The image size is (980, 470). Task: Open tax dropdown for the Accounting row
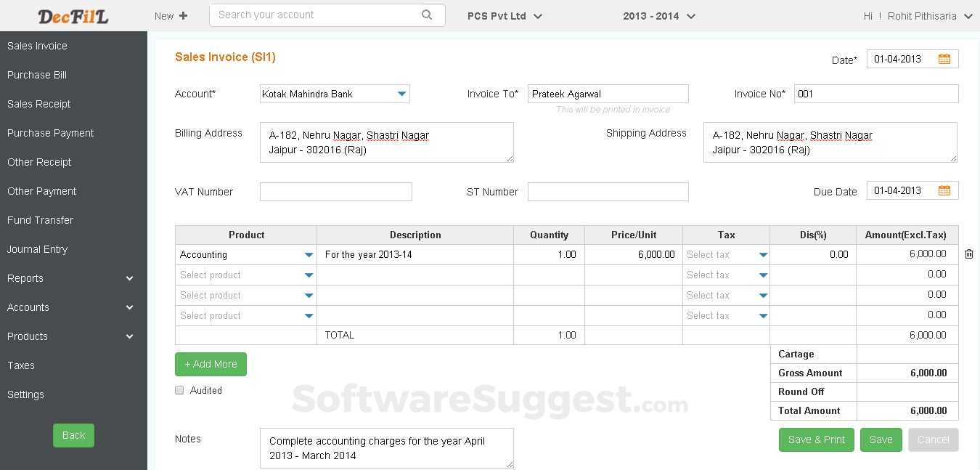pyautogui.click(x=763, y=255)
